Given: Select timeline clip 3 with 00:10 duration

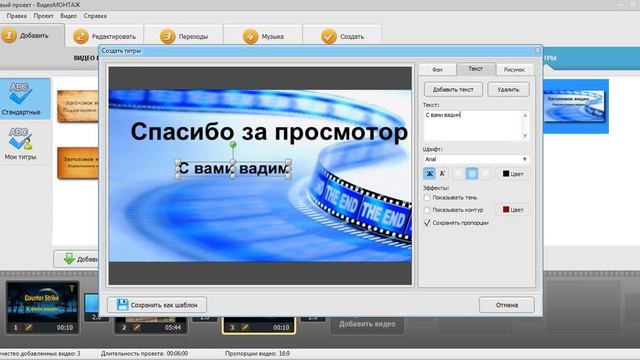Looking at the screenshot, I should tap(259, 326).
